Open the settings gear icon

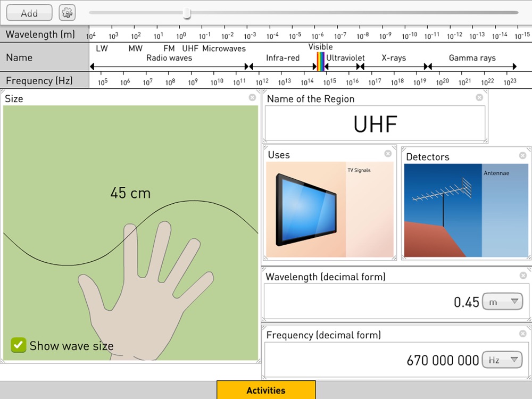(x=67, y=13)
